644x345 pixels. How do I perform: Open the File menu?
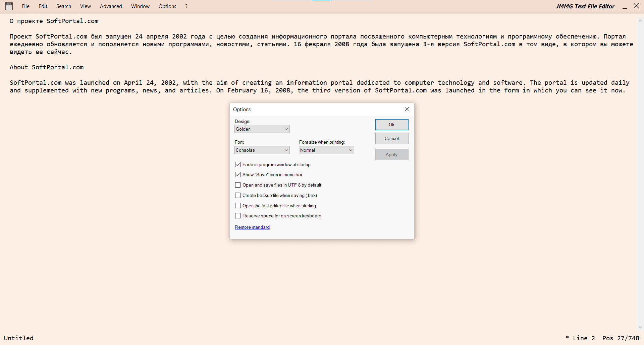tap(25, 6)
